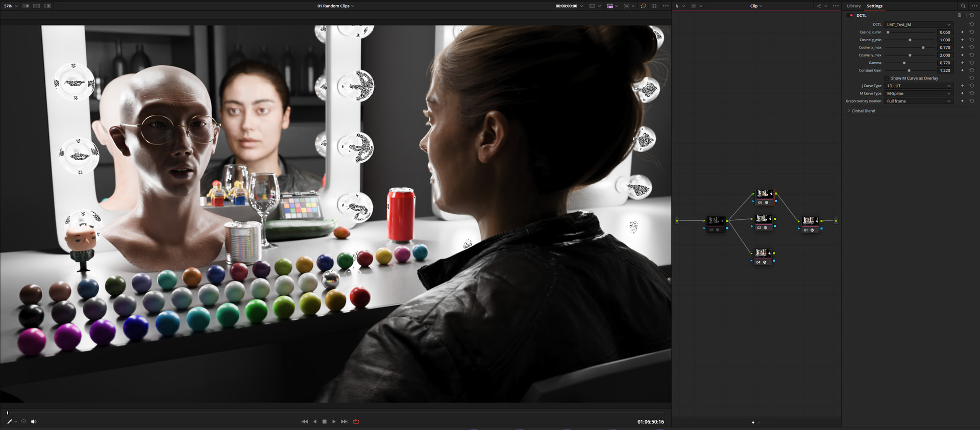This screenshot has height=430, width=980.
Task: Select the color picker eyedropper tool
Action: (x=9, y=421)
